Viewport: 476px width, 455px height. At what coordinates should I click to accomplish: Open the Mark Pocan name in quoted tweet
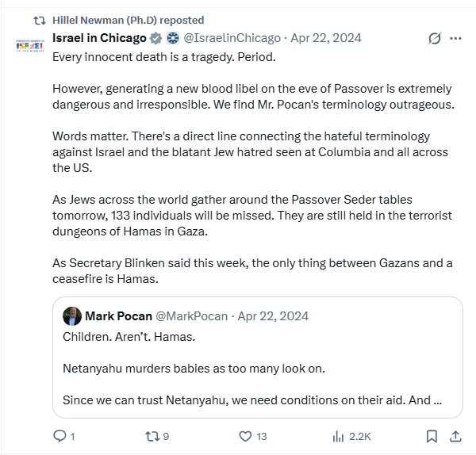point(118,316)
